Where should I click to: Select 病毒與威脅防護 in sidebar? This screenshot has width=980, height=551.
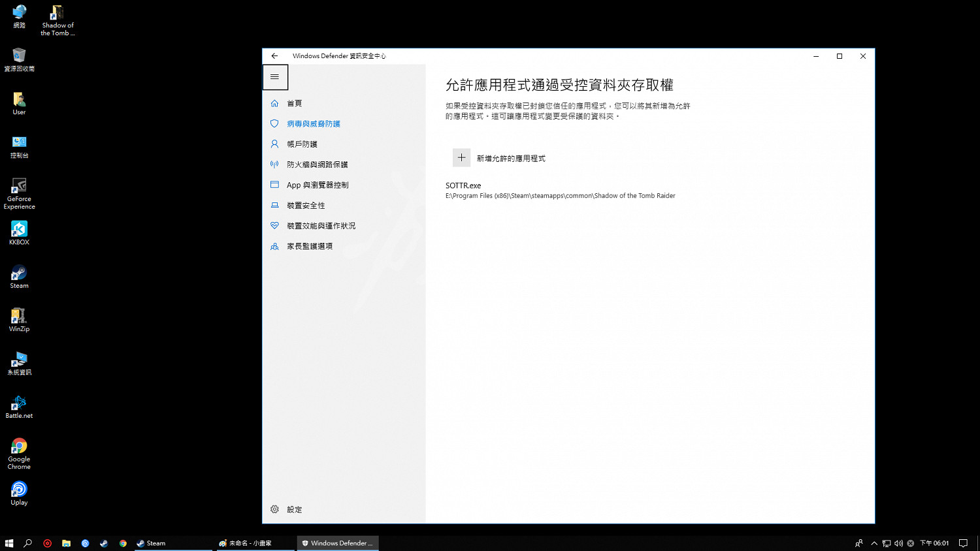coord(313,124)
